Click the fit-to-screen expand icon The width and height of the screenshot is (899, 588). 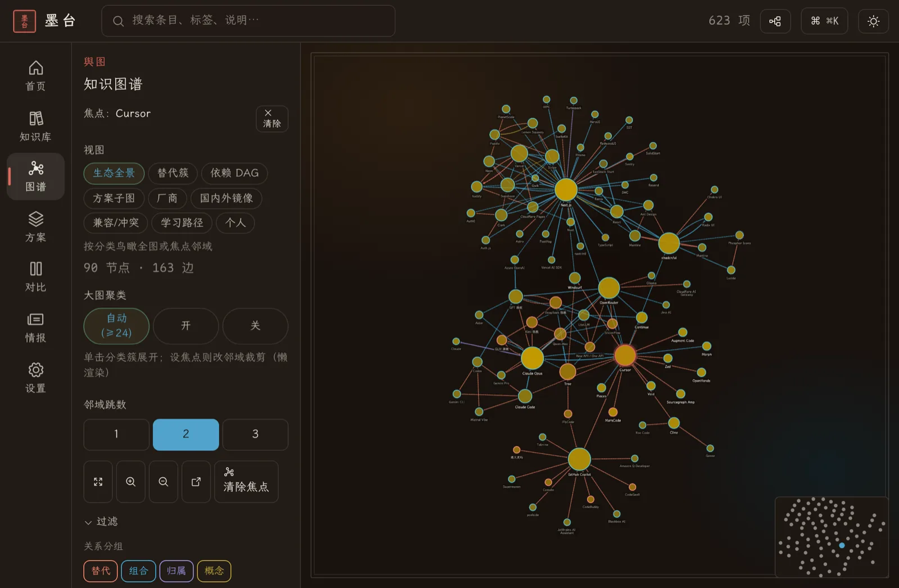coord(98,482)
